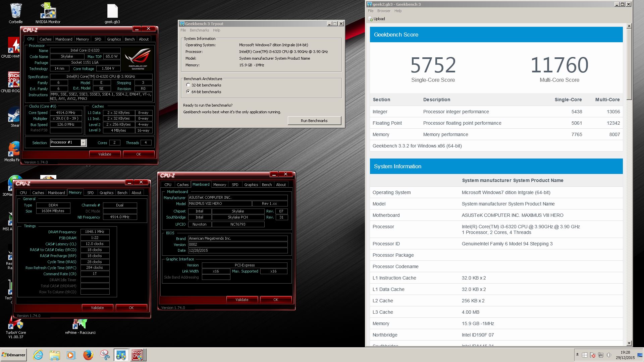The height and width of the screenshot is (362, 644).
Task: Open Memory tab in CPU-Z mainboard window
Action: [220, 185]
